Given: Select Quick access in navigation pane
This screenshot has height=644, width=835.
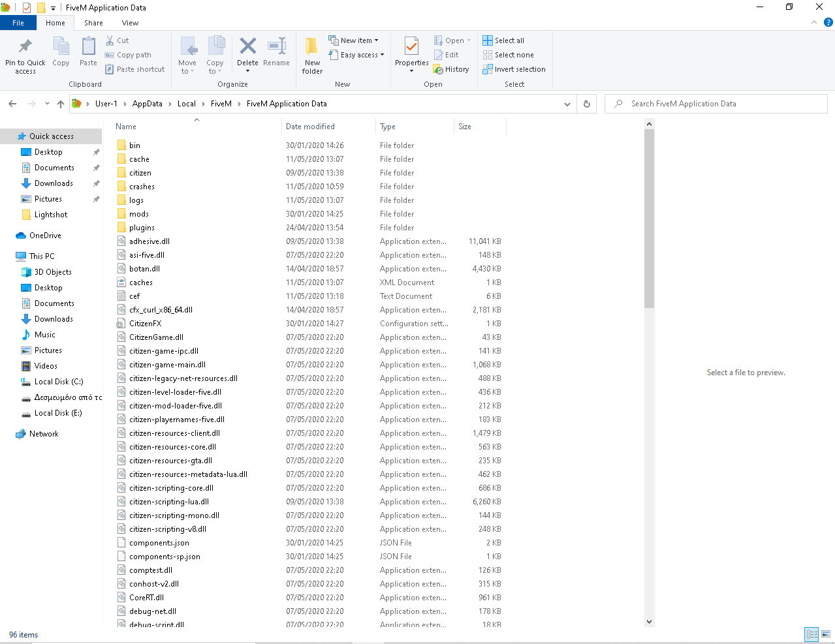Looking at the screenshot, I should [x=51, y=136].
